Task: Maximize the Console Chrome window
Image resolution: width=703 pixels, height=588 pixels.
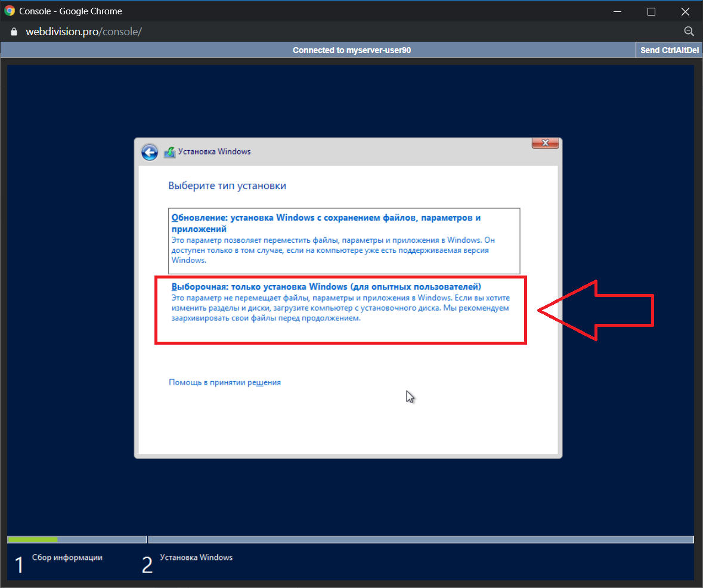Action: [x=651, y=11]
